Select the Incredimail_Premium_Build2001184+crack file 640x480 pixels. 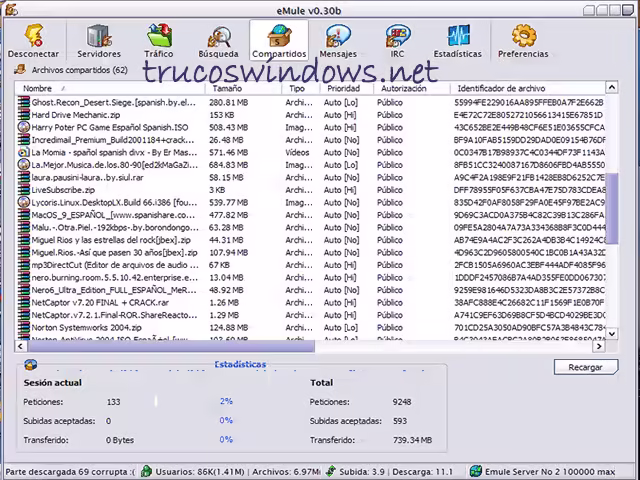point(312,140)
